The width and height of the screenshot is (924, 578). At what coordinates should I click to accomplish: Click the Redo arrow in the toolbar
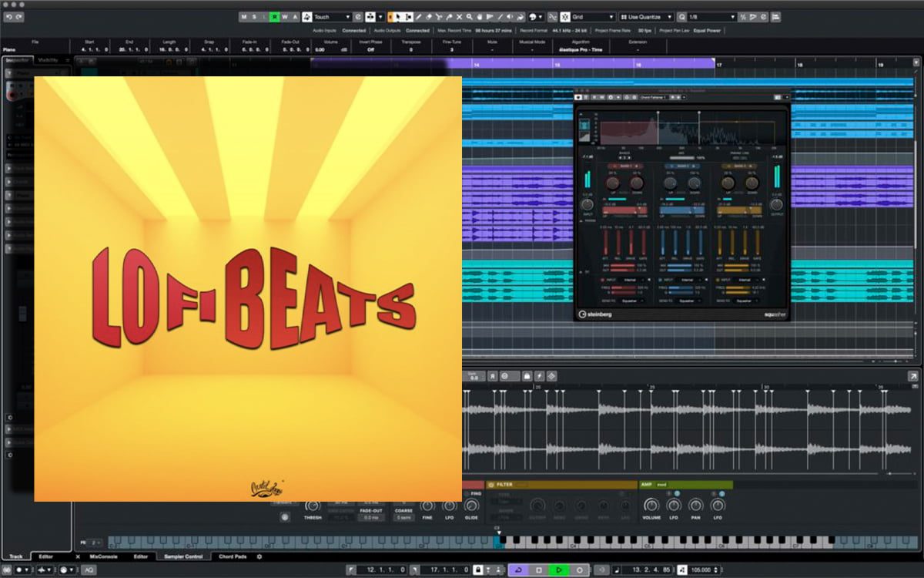pyautogui.click(x=19, y=17)
